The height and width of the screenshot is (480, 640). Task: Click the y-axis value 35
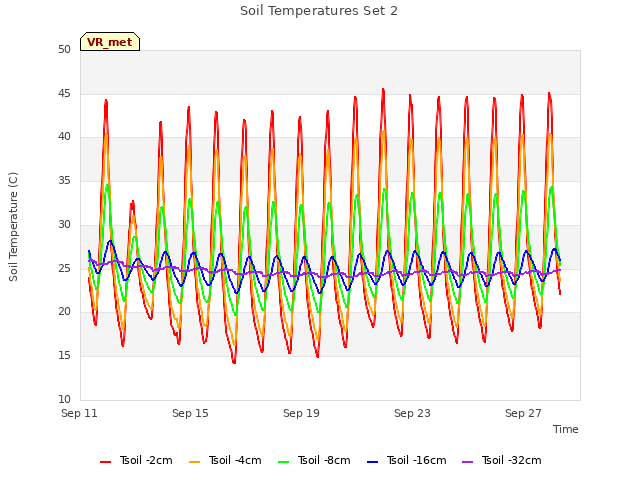tap(64, 181)
